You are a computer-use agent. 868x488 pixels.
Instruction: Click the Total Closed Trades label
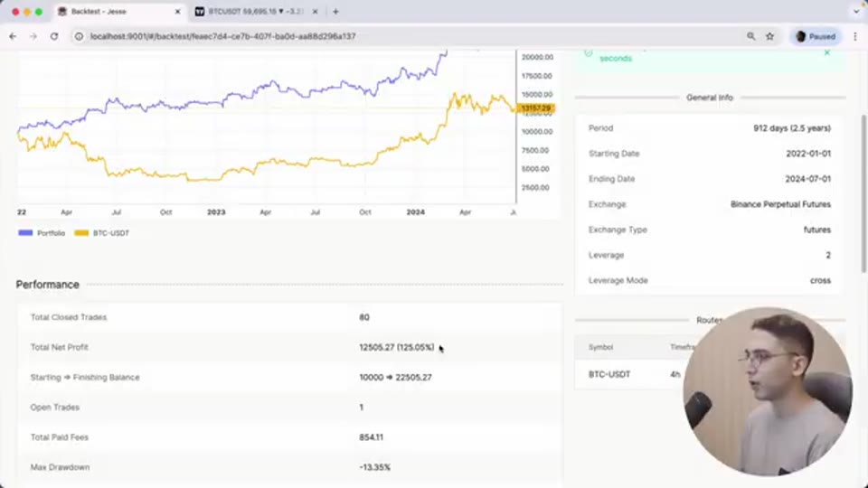(69, 317)
